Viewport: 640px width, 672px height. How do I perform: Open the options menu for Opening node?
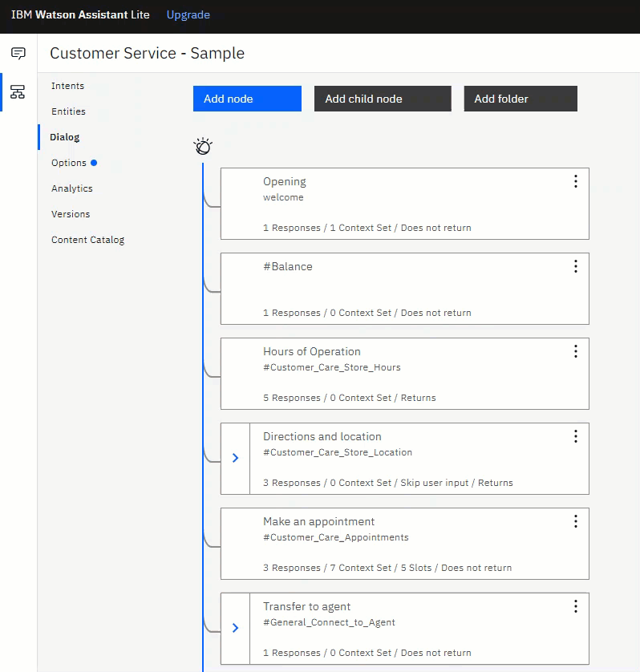[576, 181]
